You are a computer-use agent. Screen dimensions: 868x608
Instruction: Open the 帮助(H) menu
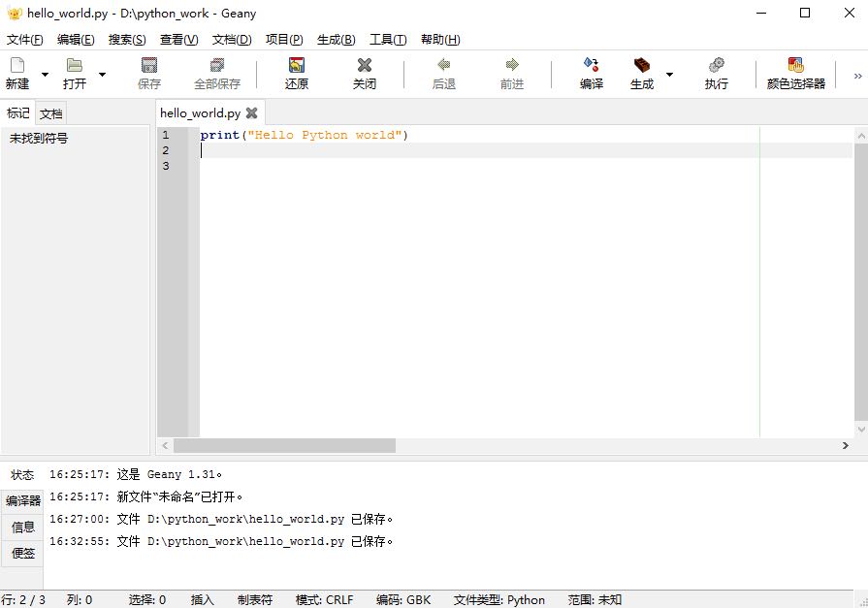tap(440, 40)
